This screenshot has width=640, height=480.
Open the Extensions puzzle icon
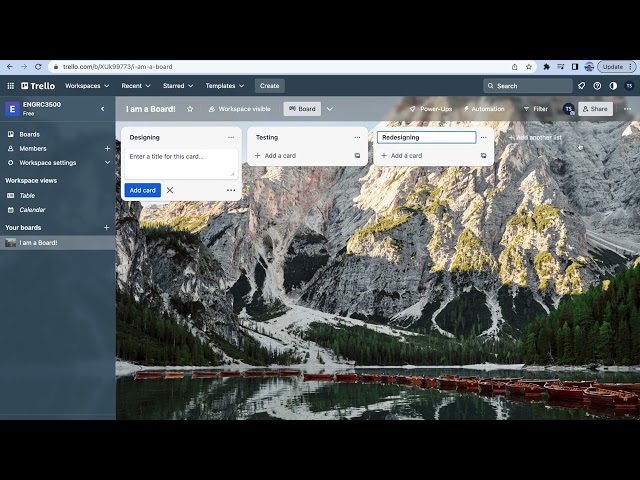tap(546, 67)
